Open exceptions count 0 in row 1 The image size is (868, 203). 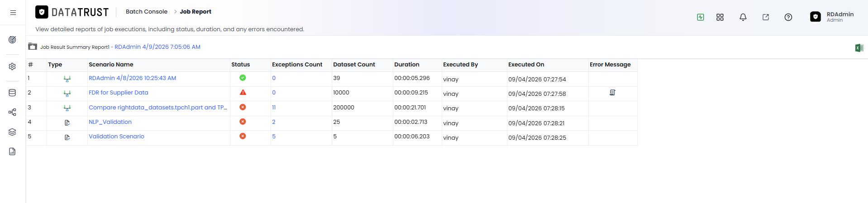point(274,78)
